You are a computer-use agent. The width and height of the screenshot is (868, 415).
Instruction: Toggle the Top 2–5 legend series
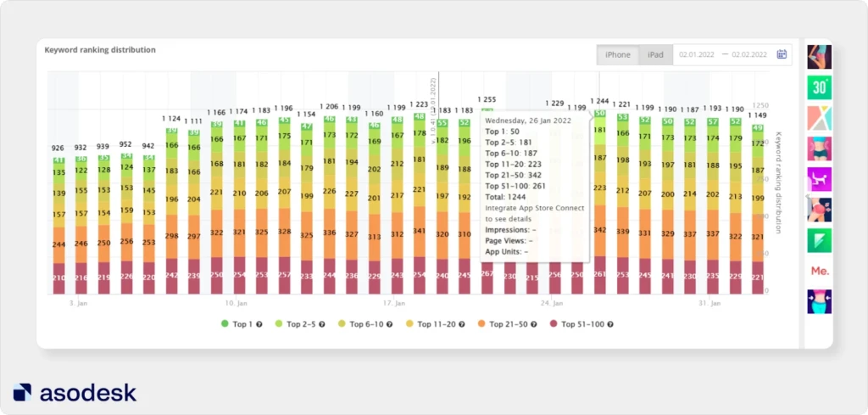[296, 324]
